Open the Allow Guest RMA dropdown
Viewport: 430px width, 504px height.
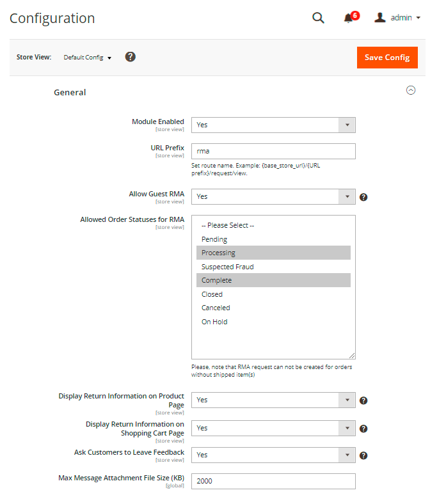click(x=273, y=196)
